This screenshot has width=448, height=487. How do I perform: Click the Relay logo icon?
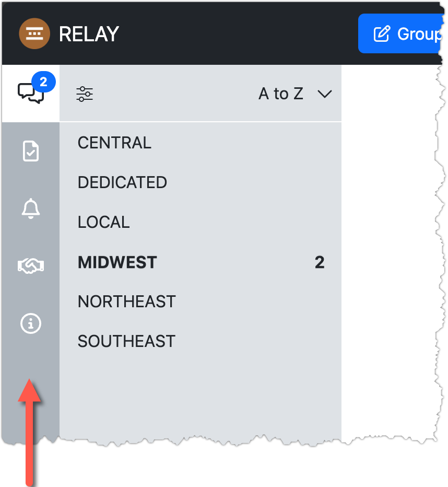(34, 33)
